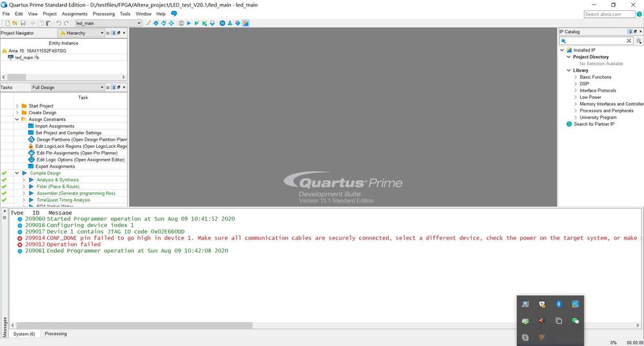Click Analysis & Synthesis task
The height and width of the screenshot is (346, 644).
coord(57,180)
